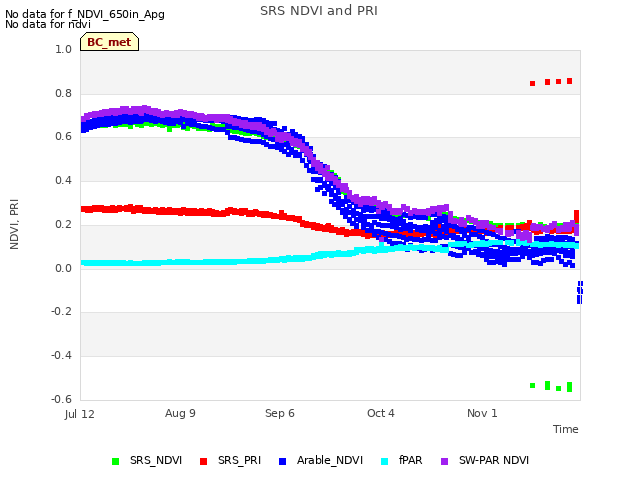Click the red outlier points near 0.85
The image size is (640, 480).
click(551, 82)
